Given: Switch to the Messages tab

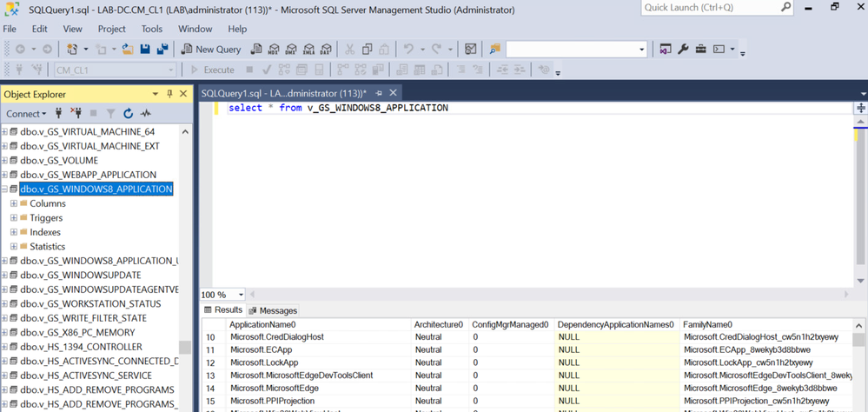Looking at the screenshot, I should (273, 310).
